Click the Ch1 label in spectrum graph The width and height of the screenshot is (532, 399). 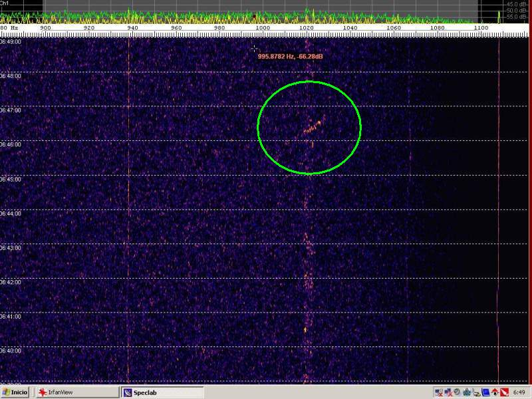(5, 3)
